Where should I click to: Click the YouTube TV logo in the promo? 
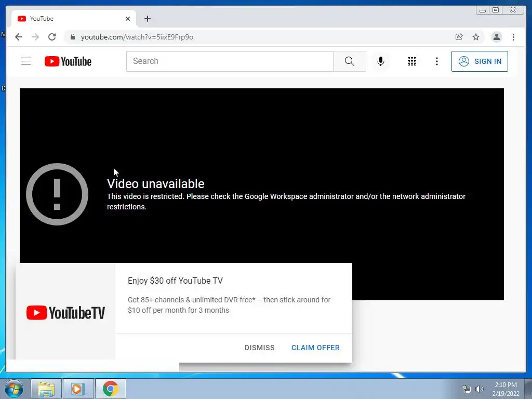65,312
